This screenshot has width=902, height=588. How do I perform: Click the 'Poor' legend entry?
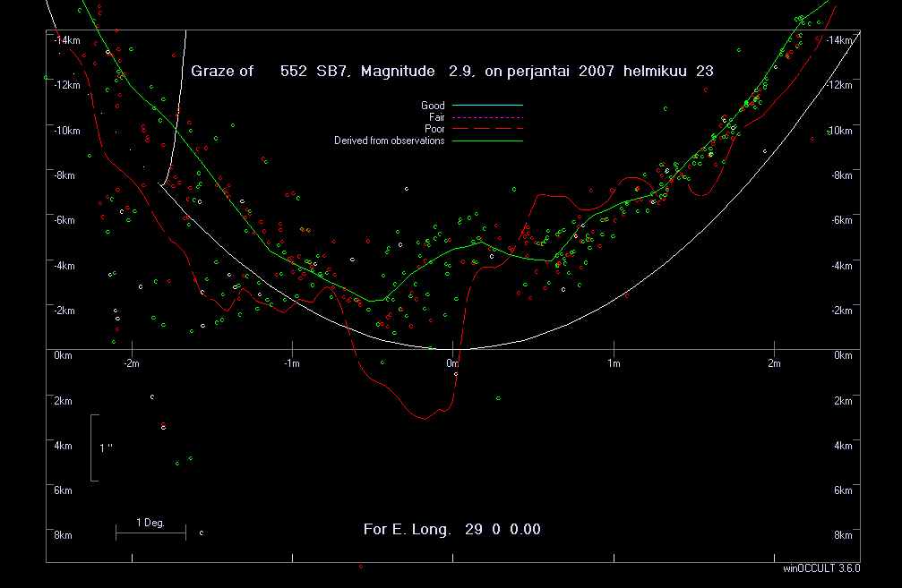(434, 129)
